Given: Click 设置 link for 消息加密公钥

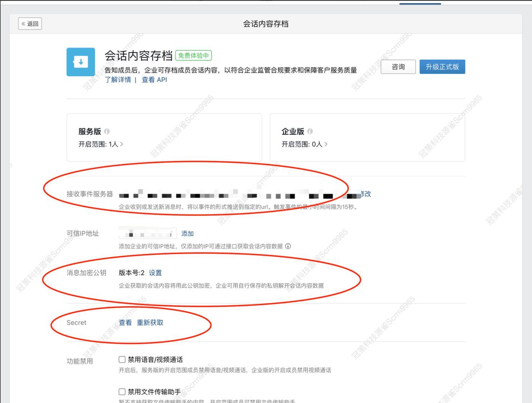Looking at the screenshot, I should pyautogui.click(x=155, y=273).
